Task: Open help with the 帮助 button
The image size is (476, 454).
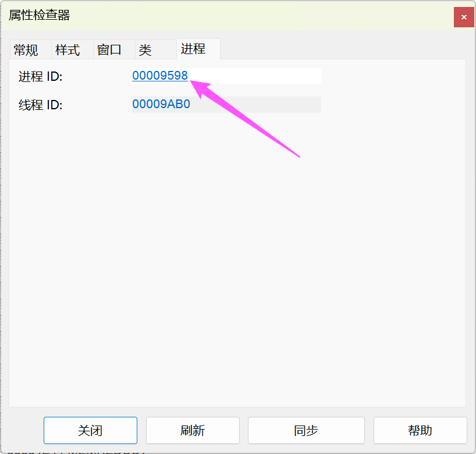Action: click(420, 430)
